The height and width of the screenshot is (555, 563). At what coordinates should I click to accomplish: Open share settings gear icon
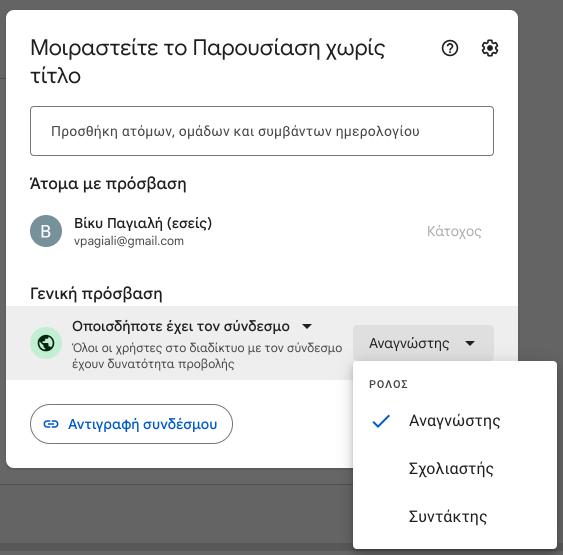[490, 48]
